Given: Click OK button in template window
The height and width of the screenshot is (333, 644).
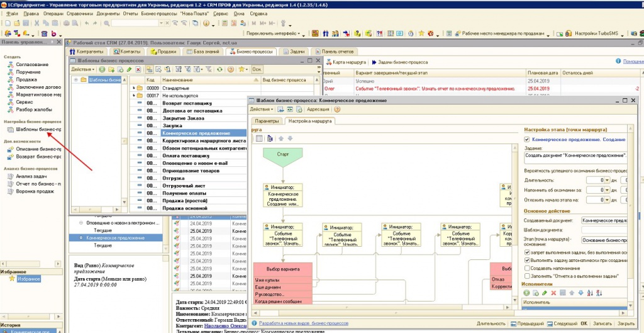Looking at the screenshot, I should pos(584,324).
